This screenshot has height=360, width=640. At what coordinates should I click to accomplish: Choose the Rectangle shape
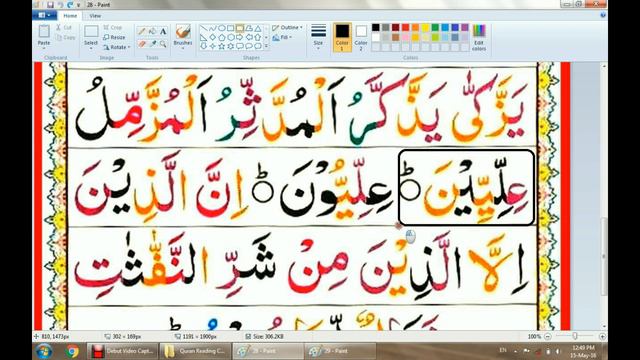230,29
